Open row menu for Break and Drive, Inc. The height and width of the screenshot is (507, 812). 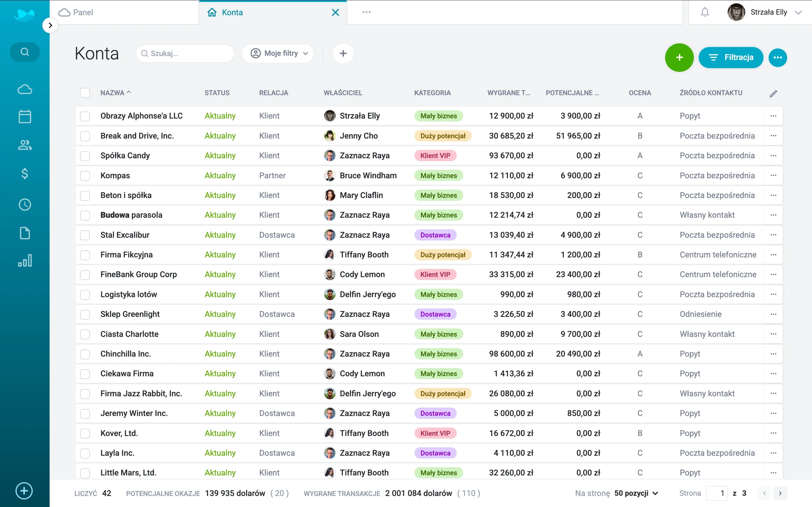pos(773,136)
